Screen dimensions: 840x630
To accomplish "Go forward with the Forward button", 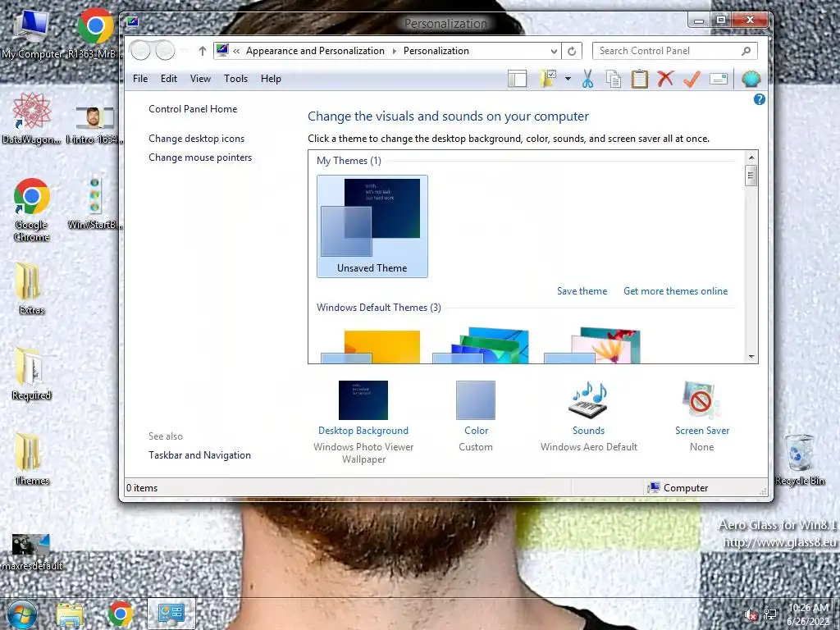I will click(165, 50).
